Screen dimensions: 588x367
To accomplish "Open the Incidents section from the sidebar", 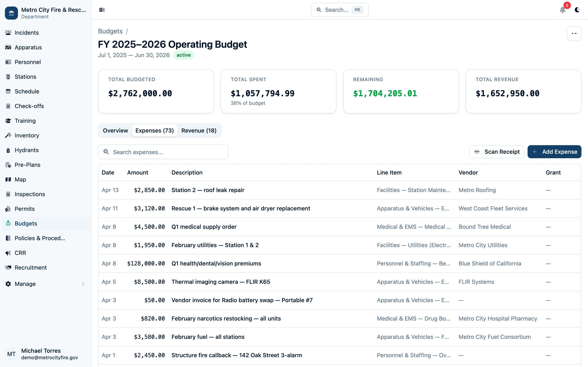I will (x=26, y=33).
